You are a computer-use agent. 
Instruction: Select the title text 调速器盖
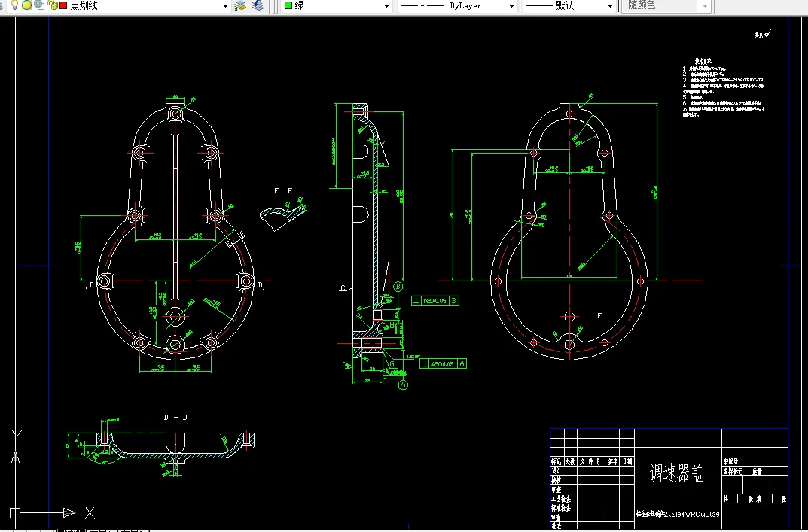coord(677,473)
